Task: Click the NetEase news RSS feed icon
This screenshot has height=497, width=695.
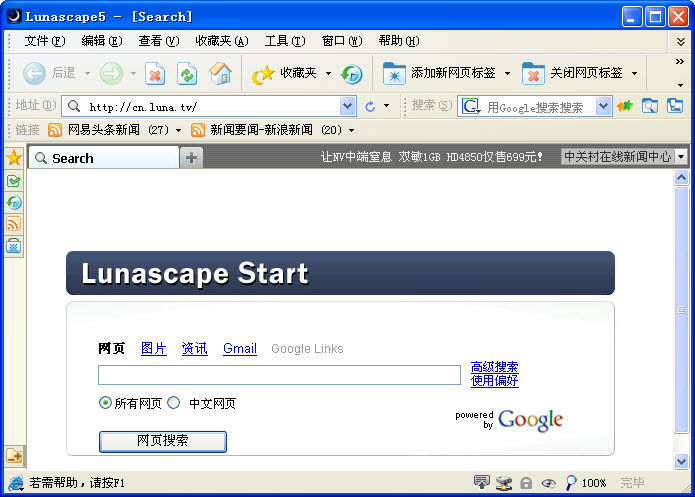Action: pyautogui.click(x=55, y=130)
